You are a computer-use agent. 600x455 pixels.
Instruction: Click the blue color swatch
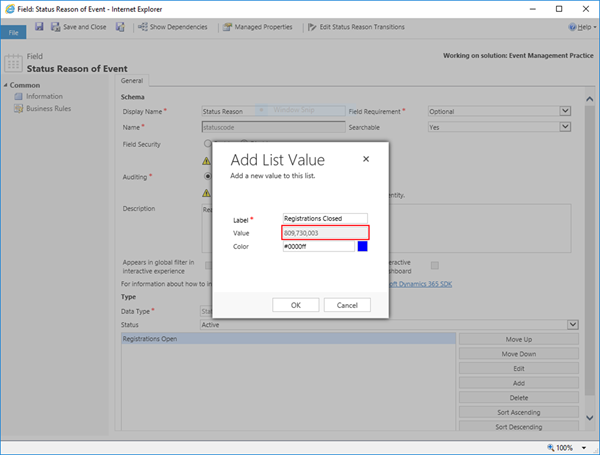(362, 246)
